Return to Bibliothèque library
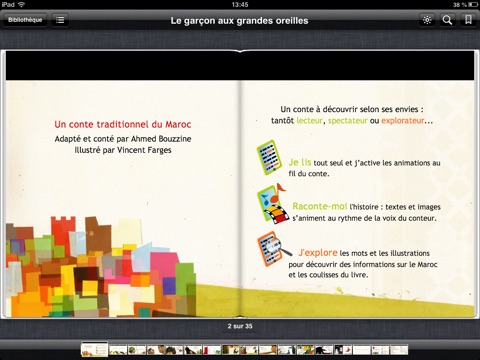Screen dimensions: 480x360 25,20
